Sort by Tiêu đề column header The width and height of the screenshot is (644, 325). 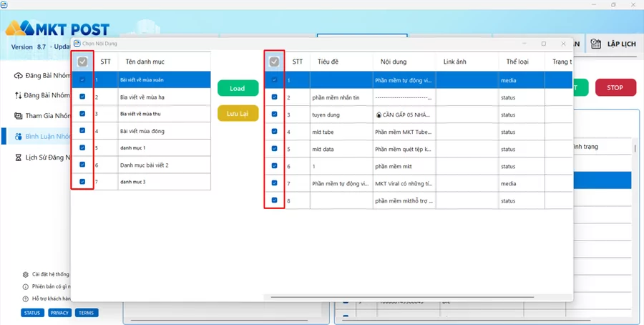[x=328, y=62]
